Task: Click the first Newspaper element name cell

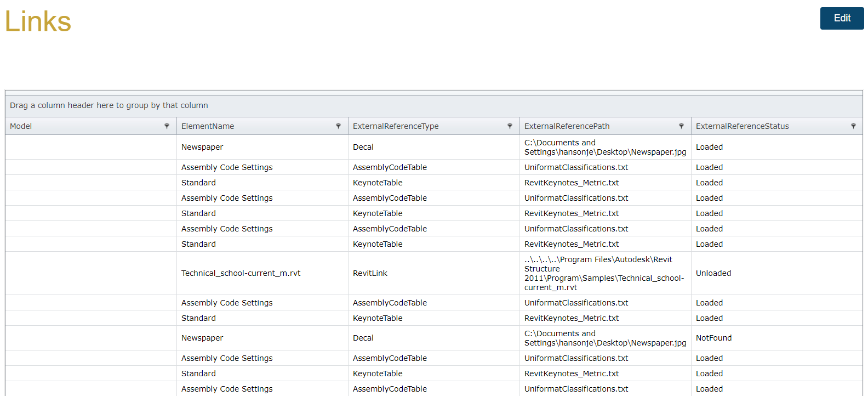Action: (x=202, y=147)
